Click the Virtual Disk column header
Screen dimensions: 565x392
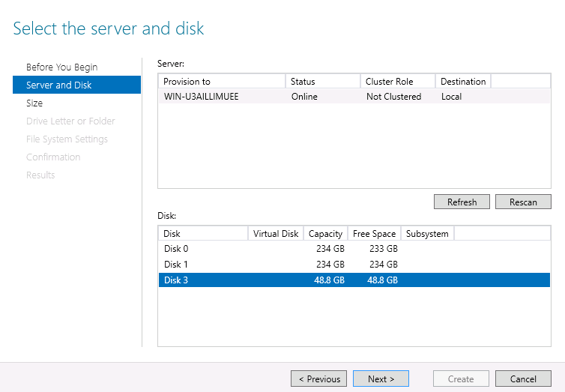pyautogui.click(x=276, y=233)
